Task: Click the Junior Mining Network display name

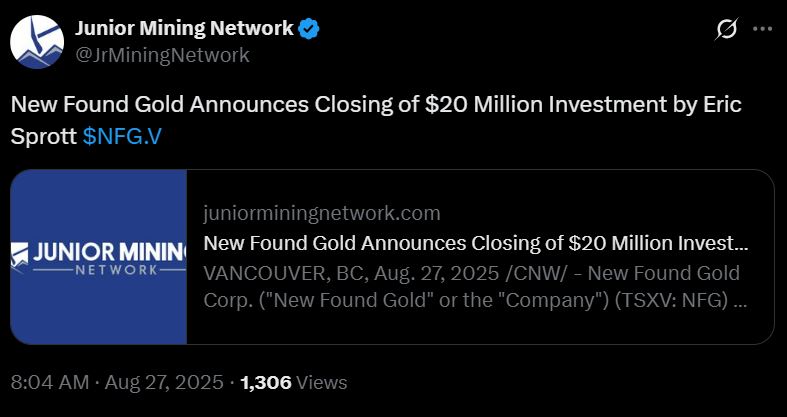Action: [x=184, y=29]
